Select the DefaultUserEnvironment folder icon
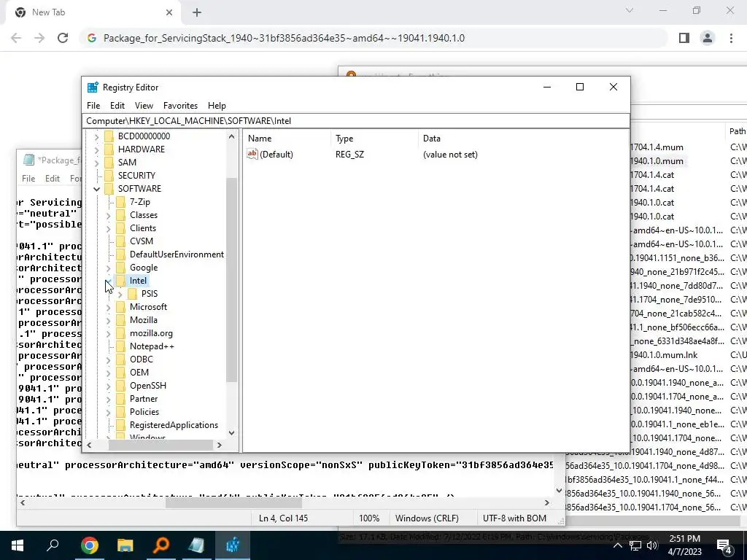The image size is (747, 560). click(120, 254)
